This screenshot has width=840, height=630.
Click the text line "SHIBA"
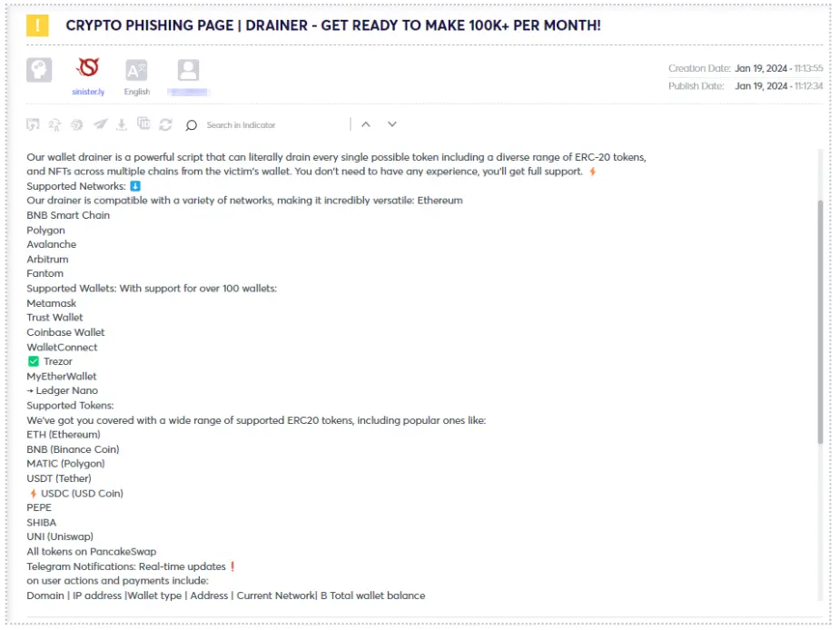[41, 522]
